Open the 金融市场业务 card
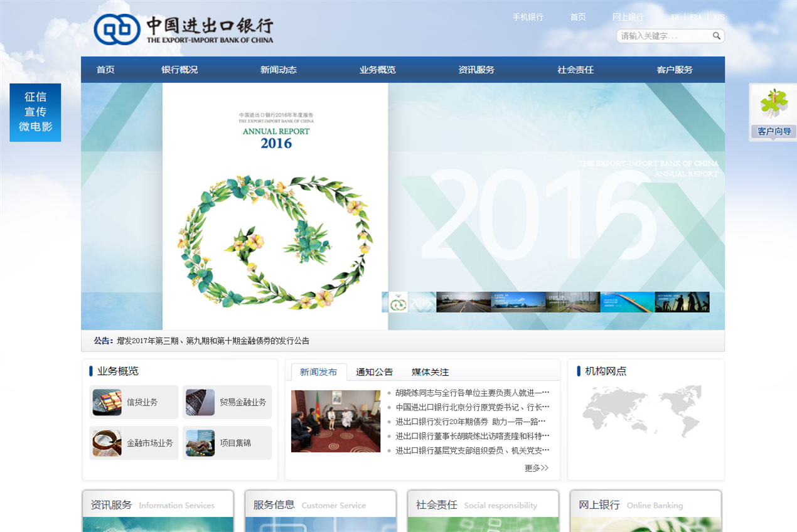This screenshot has height=532, width=797. 134,443
